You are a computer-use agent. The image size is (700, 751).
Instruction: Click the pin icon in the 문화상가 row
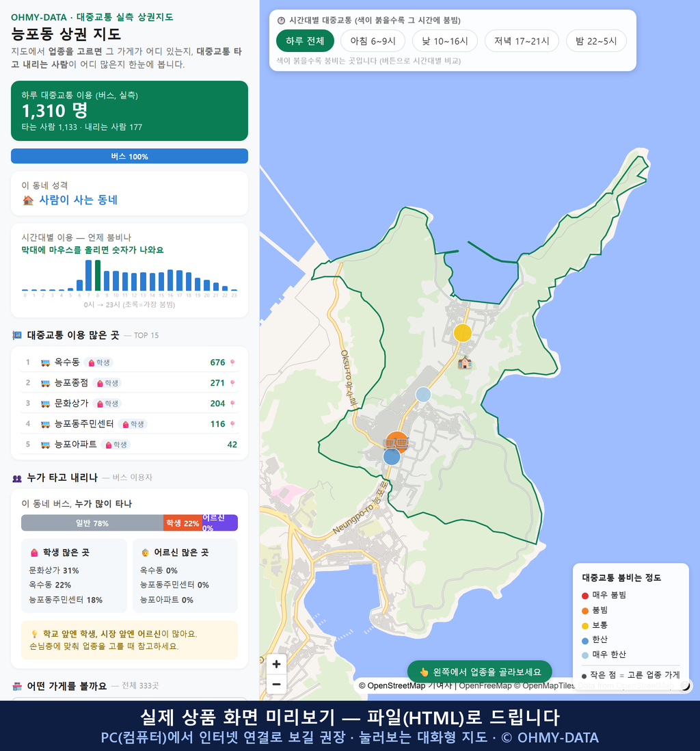(232, 404)
